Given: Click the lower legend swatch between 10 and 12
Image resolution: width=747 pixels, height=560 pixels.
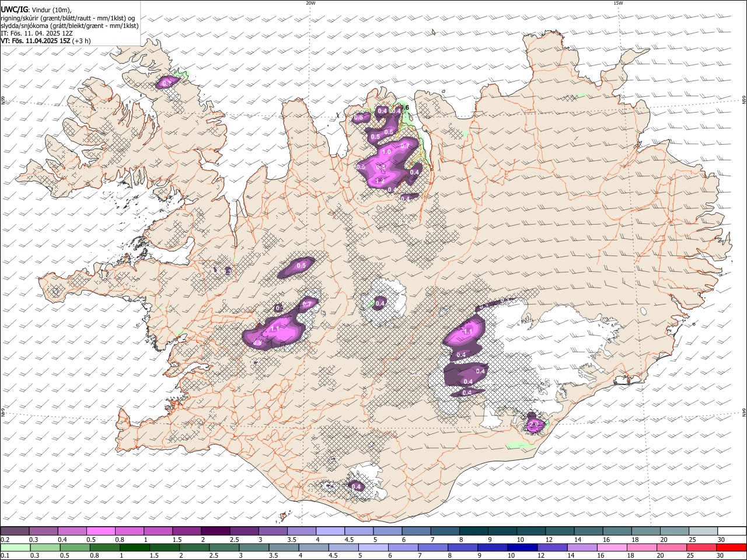Looking at the screenshot, I should point(522,547).
